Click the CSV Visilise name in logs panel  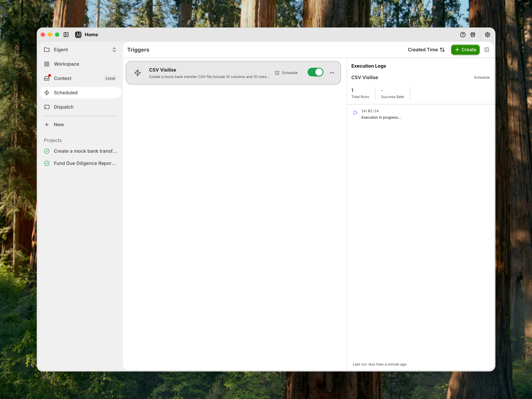click(365, 77)
